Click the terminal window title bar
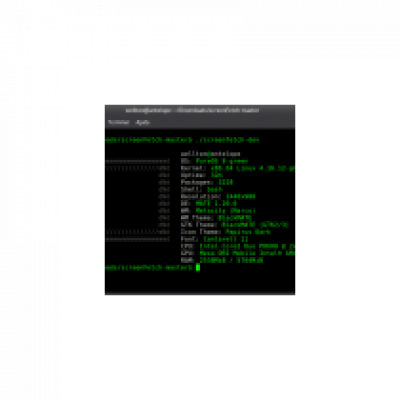This screenshot has height=400, width=400. tap(200, 110)
